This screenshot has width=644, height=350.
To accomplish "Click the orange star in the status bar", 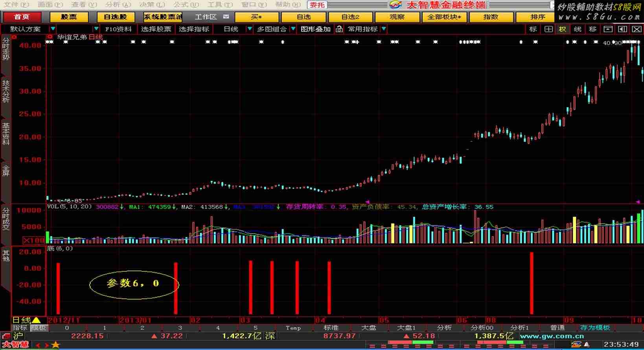I will (x=56, y=345).
